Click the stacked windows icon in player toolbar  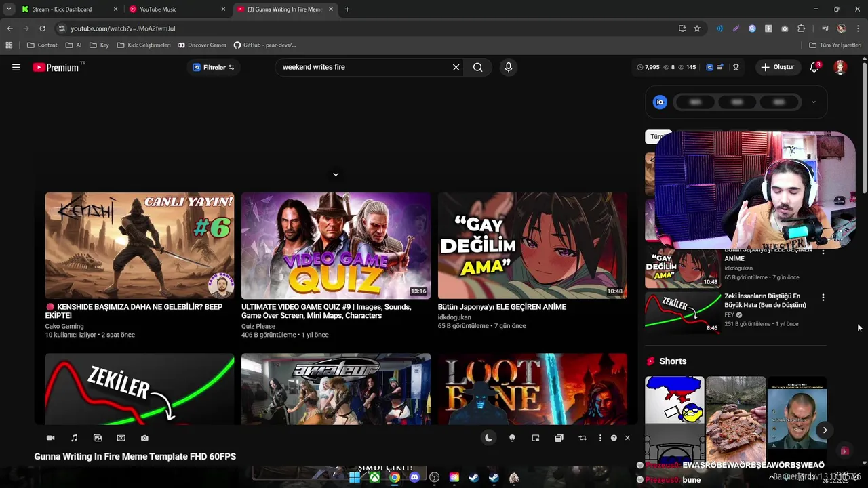coord(559,438)
